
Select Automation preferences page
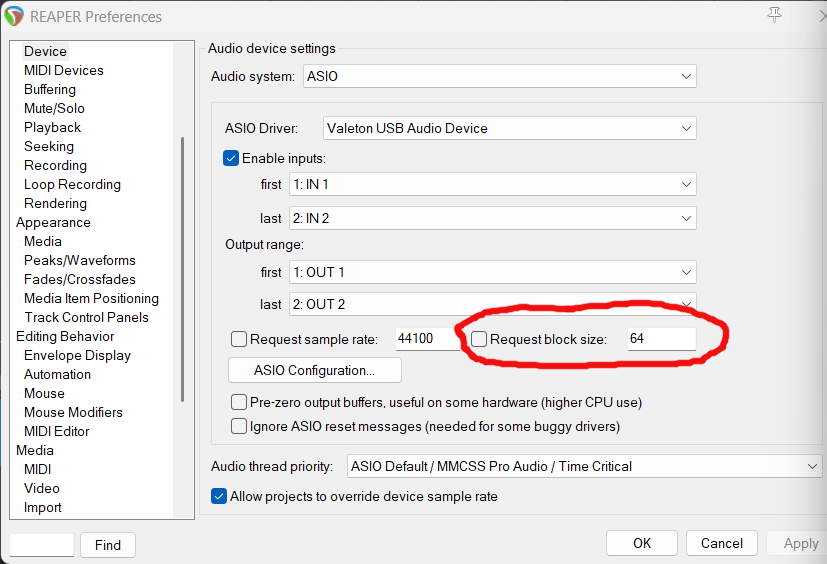coord(57,374)
